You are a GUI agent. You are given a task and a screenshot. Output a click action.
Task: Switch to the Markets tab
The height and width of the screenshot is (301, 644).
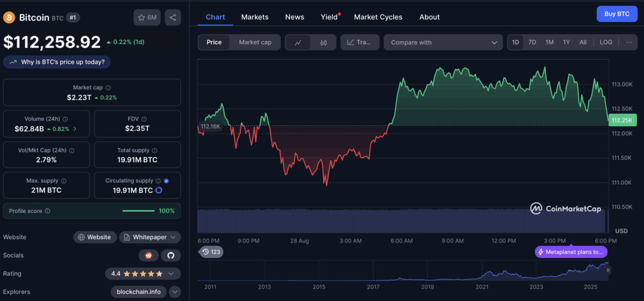254,17
